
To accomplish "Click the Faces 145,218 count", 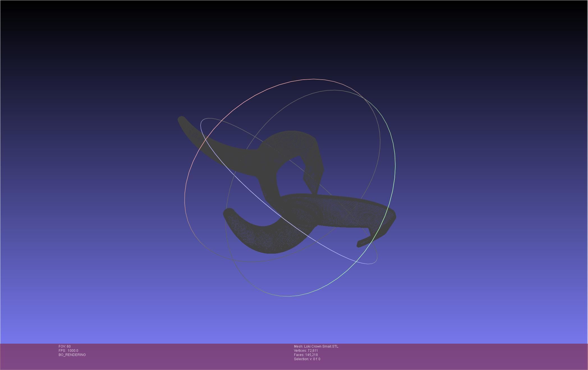I will [x=306, y=355].
